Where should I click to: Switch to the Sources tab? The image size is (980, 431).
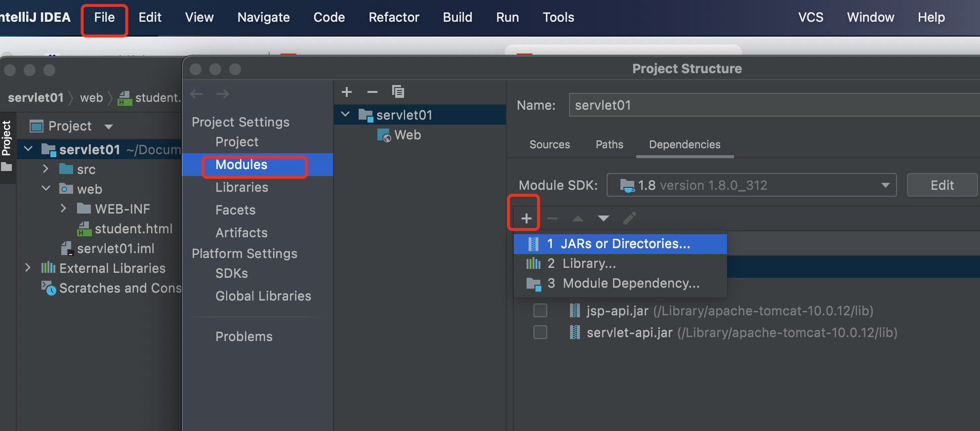click(x=550, y=144)
